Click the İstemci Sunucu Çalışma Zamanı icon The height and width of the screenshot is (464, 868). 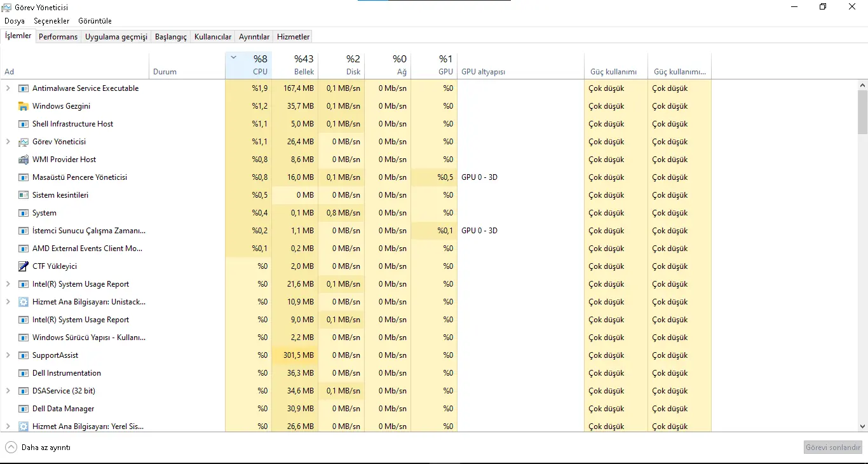(24, 231)
